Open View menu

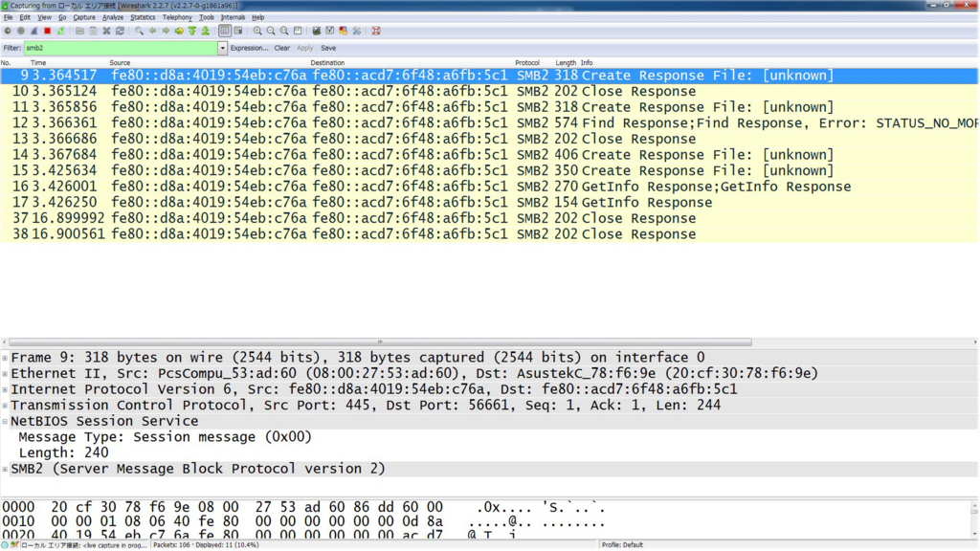coord(44,17)
